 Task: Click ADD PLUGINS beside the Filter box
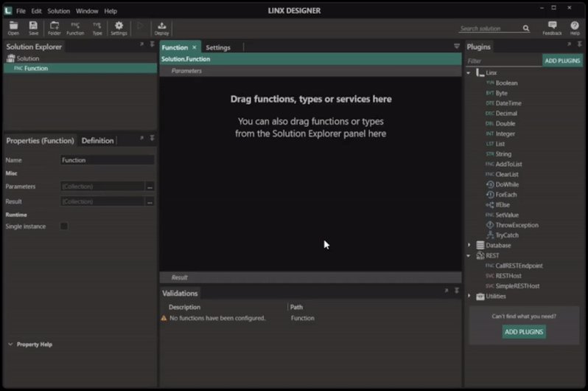pos(562,60)
